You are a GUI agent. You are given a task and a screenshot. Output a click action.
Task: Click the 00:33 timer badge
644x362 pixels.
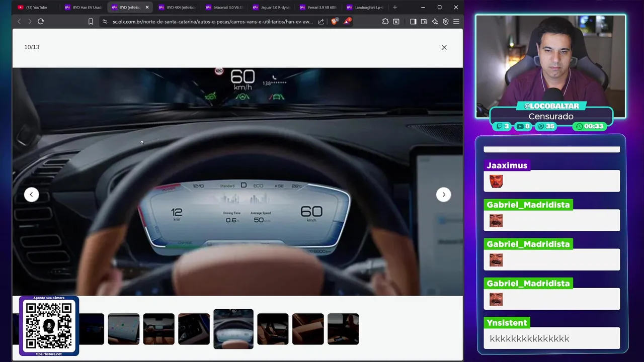tap(590, 126)
